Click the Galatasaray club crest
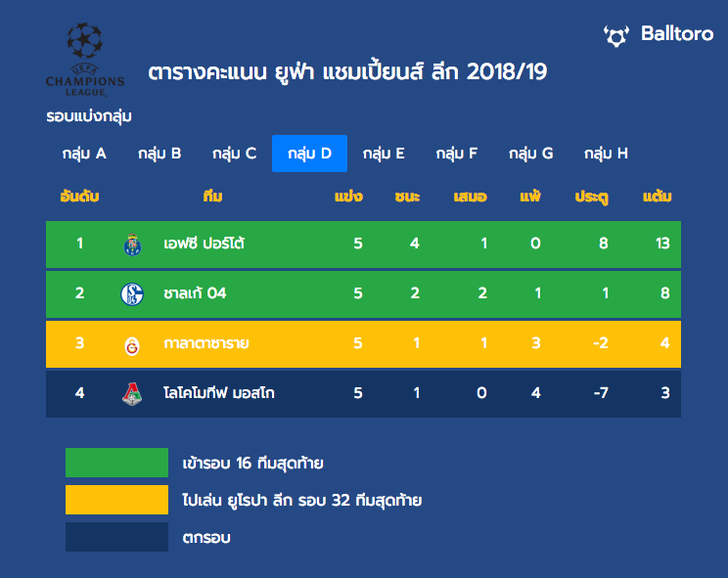This screenshot has width=728, height=578. (x=132, y=345)
